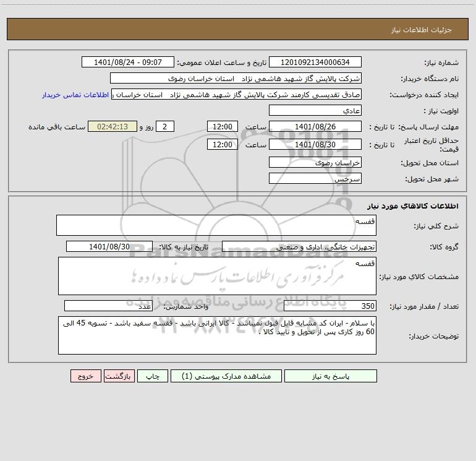Click the response deadline date 1401/08/26
This screenshot has height=461, width=476.
pyautogui.click(x=315, y=126)
